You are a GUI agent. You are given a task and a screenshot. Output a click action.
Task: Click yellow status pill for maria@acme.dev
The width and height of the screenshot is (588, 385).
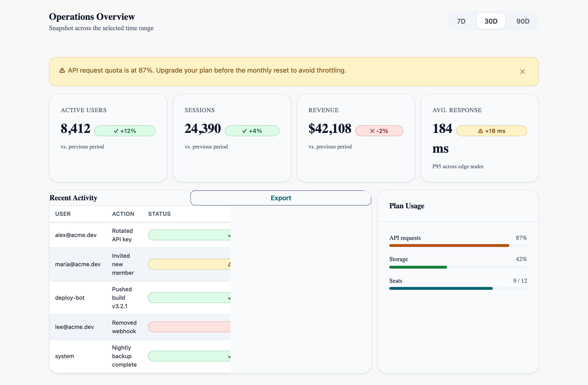pos(189,264)
